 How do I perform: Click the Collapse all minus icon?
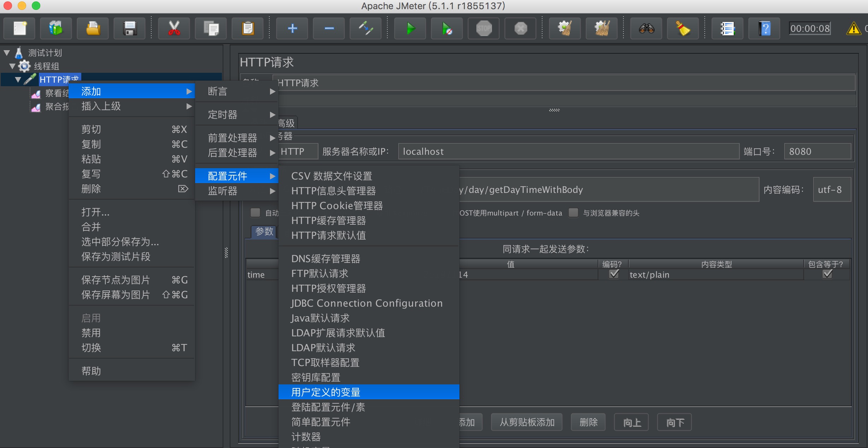click(x=329, y=28)
